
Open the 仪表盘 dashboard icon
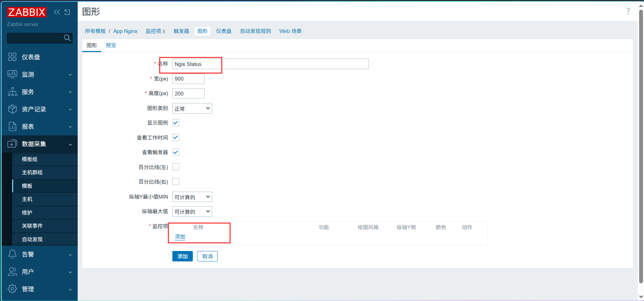[12, 57]
